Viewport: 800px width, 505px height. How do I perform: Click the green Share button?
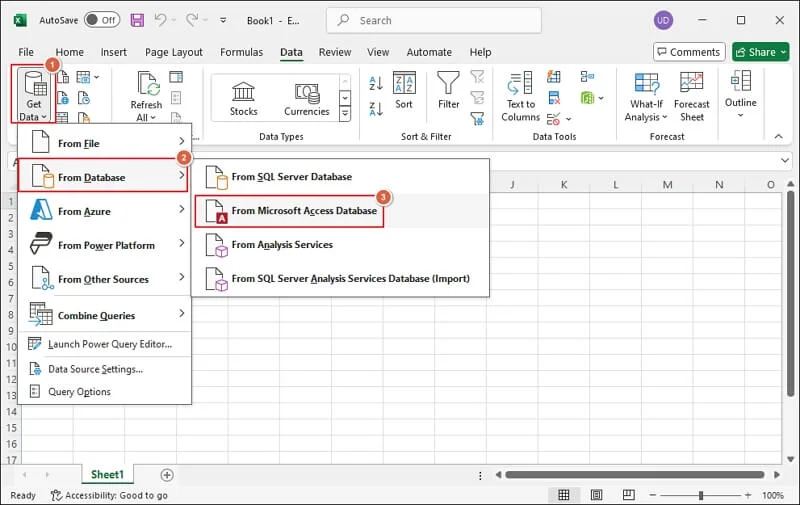761,52
